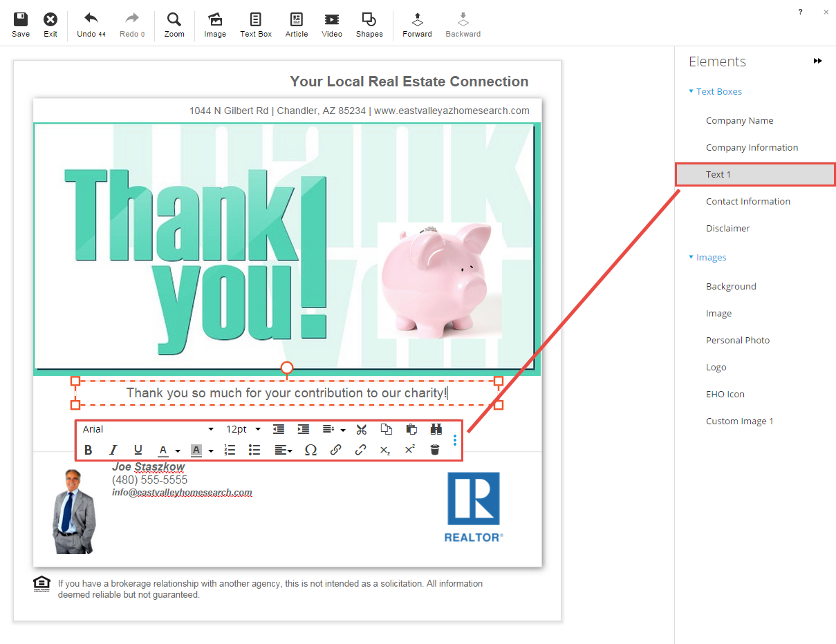Collapse Elements panel with double arrow

pyautogui.click(x=818, y=61)
